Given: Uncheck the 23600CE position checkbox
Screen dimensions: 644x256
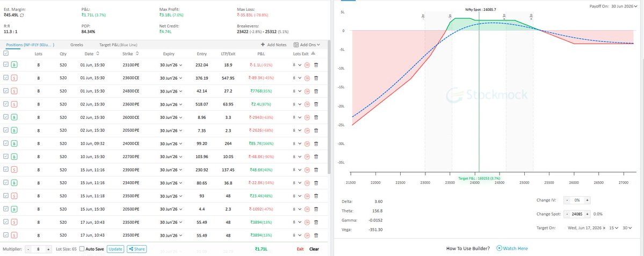Looking at the screenshot, I should tap(5, 78).
